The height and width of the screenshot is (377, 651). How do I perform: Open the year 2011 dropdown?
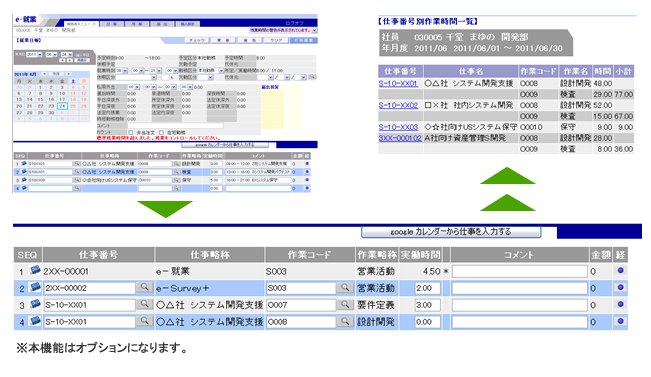pos(34,54)
